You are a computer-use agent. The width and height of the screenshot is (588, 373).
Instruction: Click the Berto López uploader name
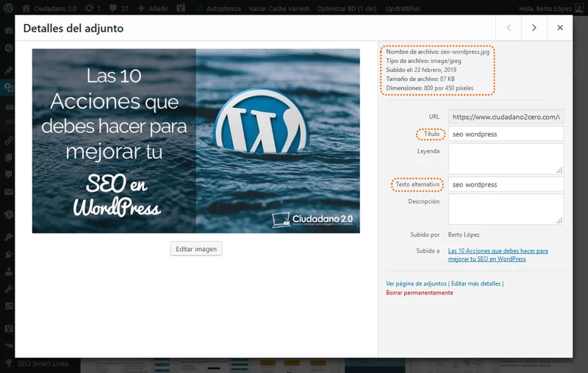point(464,235)
